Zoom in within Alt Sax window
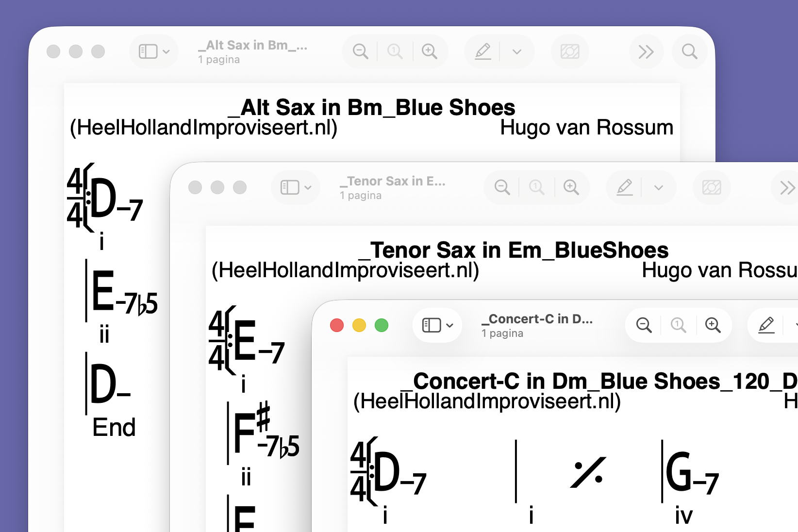798x532 pixels. pyautogui.click(x=430, y=51)
